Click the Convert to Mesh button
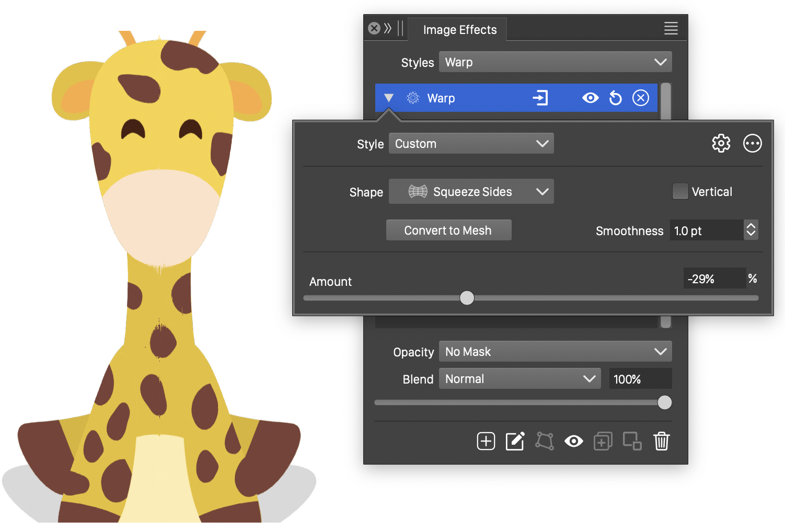 pos(448,230)
